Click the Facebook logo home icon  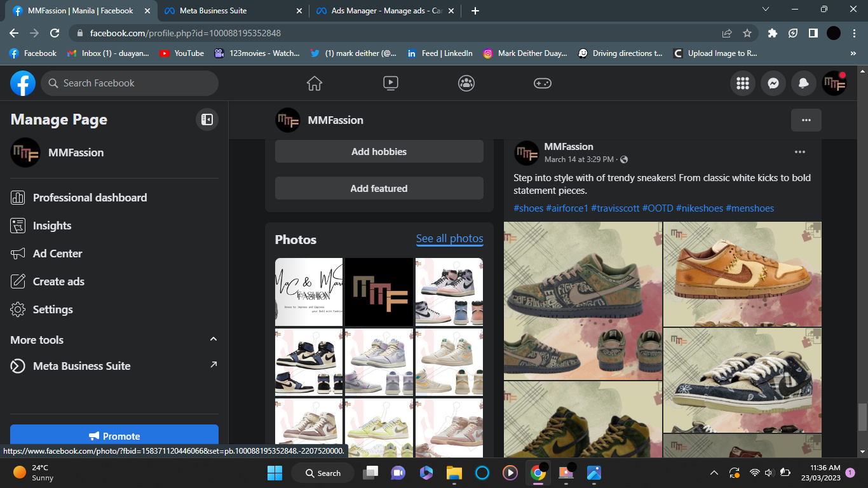pyautogui.click(x=23, y=83)
